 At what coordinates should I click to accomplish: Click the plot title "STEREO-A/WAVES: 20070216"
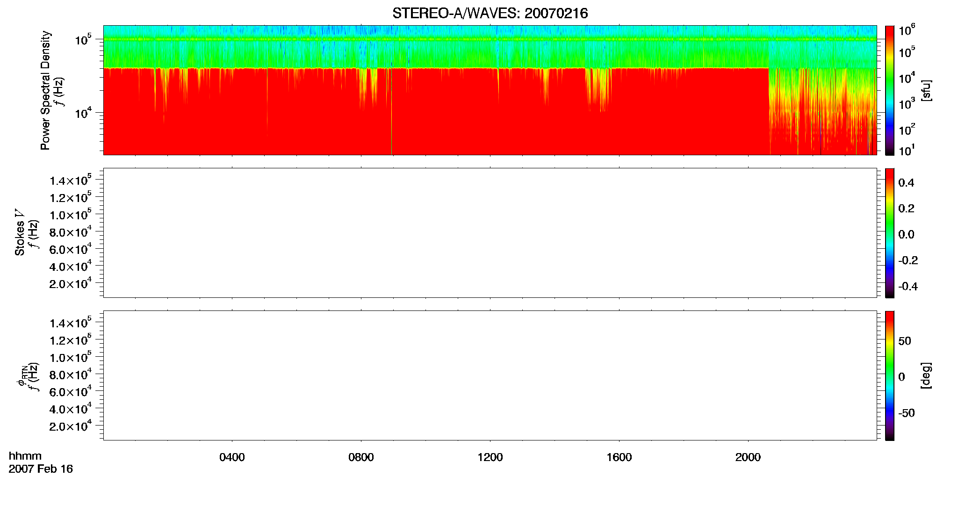[490, 14]
